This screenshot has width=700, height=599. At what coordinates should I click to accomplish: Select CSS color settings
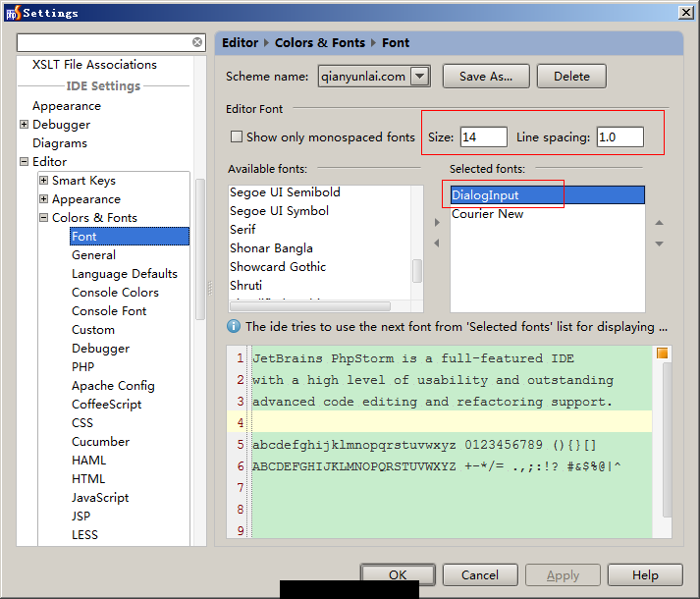coord(82,423)
